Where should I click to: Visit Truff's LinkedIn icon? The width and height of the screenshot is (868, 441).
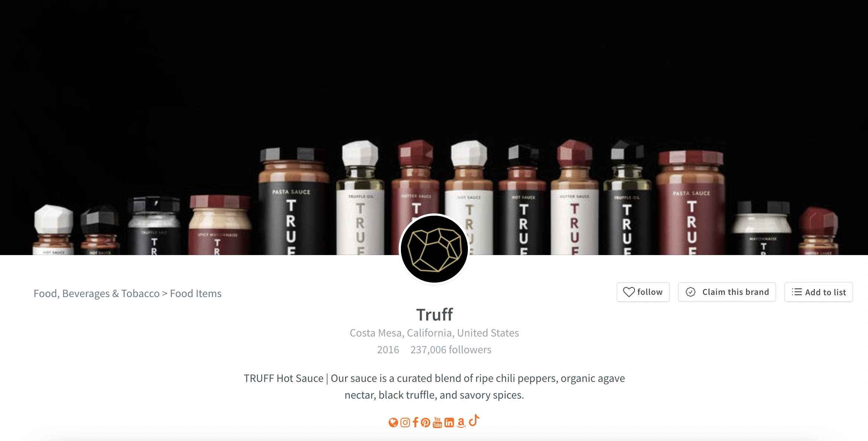(x=449, y=422)
